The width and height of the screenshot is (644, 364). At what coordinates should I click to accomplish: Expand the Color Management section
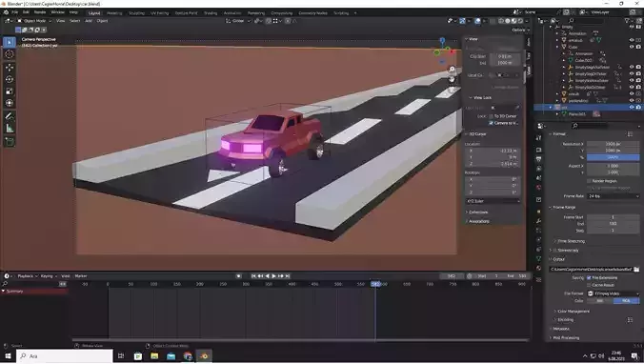(574, 311)
